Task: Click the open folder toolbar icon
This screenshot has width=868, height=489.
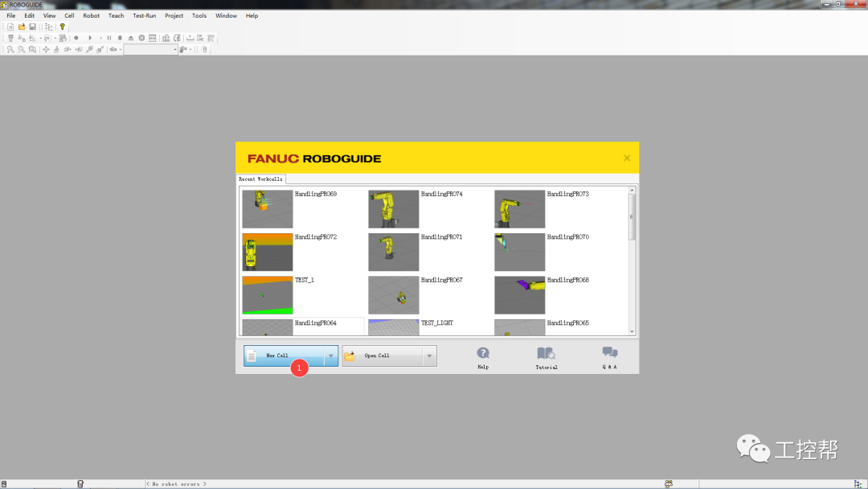Action: coord(22,27)
